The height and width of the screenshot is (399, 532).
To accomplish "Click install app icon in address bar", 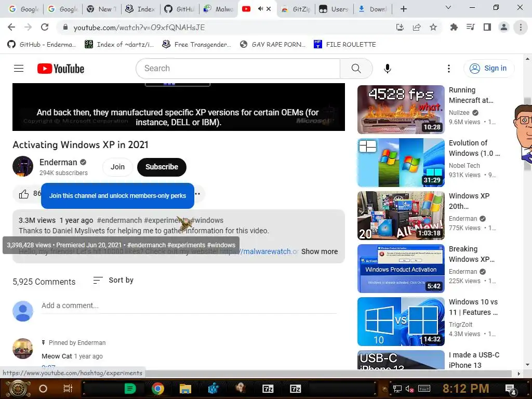I will (400, 27).
